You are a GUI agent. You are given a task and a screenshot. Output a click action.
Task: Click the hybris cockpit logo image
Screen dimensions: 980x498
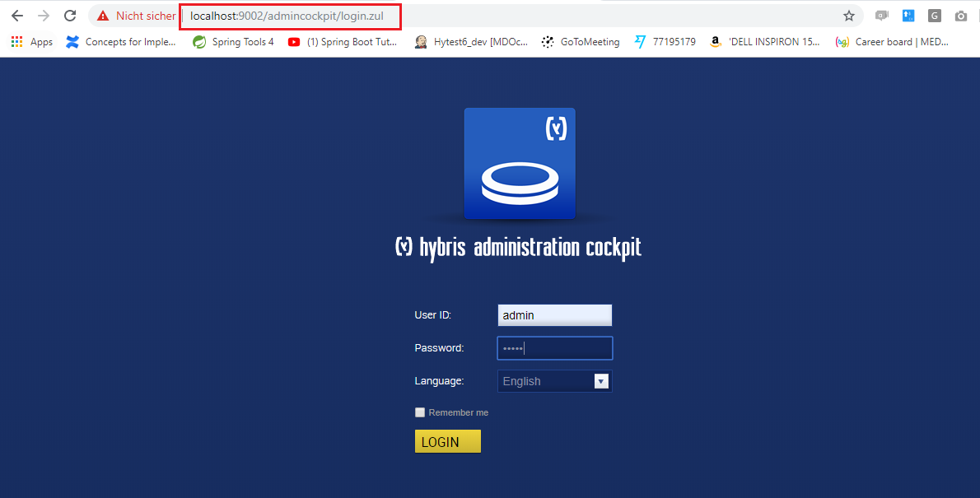(x=520, y=164)
